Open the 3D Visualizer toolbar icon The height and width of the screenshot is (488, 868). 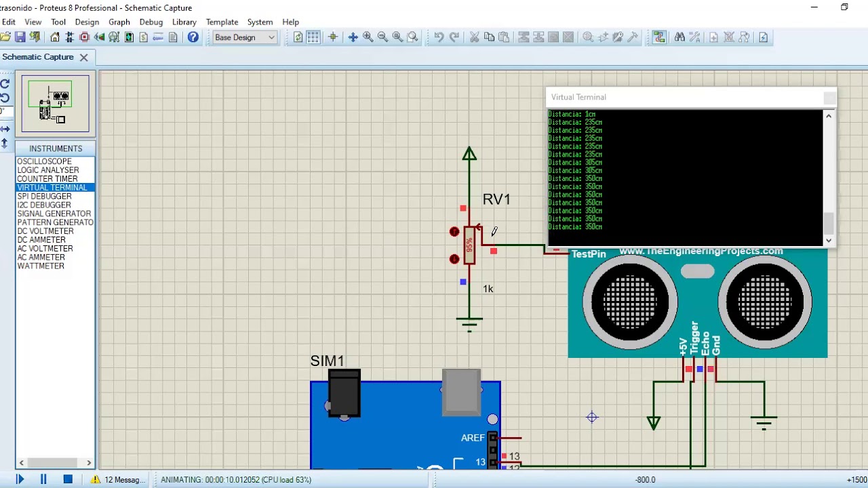[100, 37]
